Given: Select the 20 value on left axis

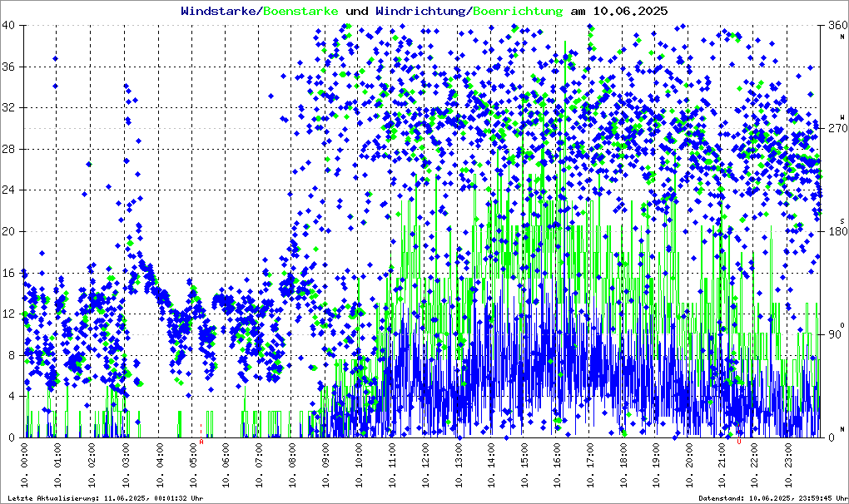Looking at the screenshot, I should (9, 231).
